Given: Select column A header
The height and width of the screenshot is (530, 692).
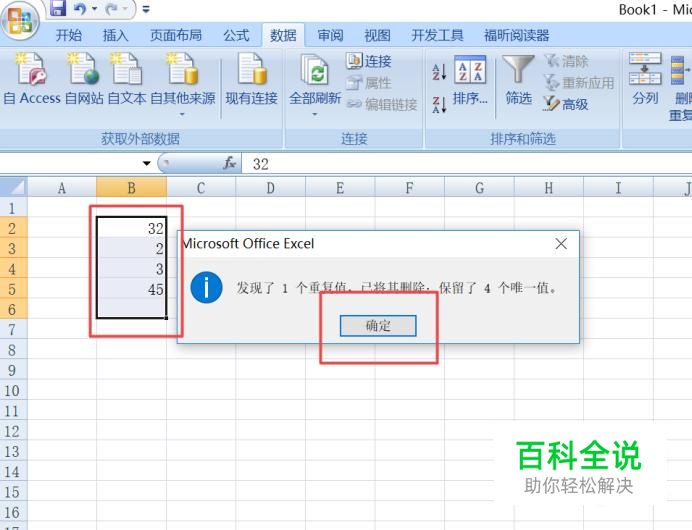Looking at the screenshot, I should 62,188.
